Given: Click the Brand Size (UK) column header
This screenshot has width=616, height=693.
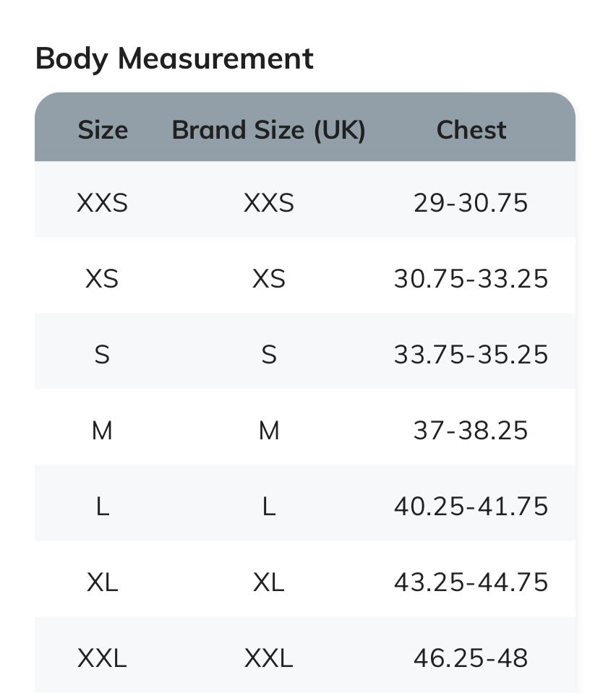Looking at the screenshot, I should pos(268,130).
